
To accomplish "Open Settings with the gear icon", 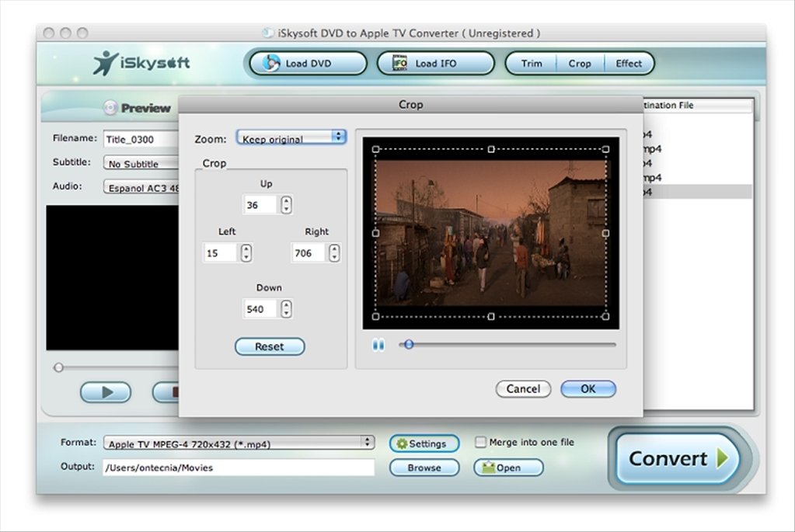I will 424,443.
